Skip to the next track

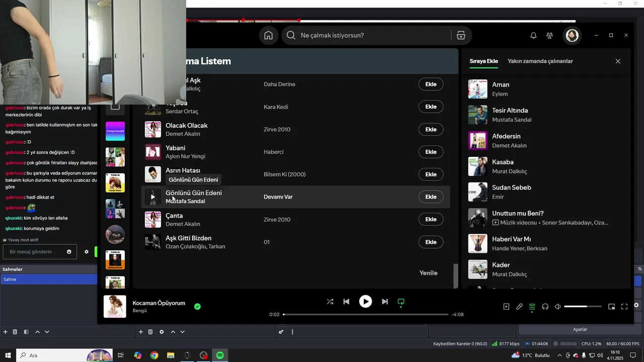(x=385, y=302)
